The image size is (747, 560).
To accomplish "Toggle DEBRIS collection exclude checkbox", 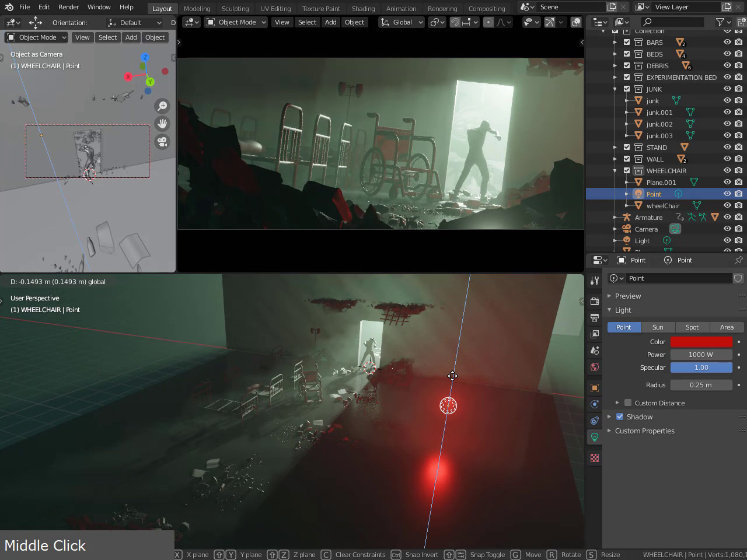I will tap(627, 66).
